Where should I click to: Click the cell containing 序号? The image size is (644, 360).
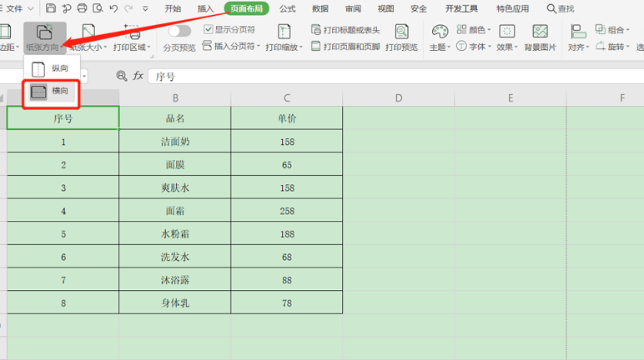click(63, 118)
